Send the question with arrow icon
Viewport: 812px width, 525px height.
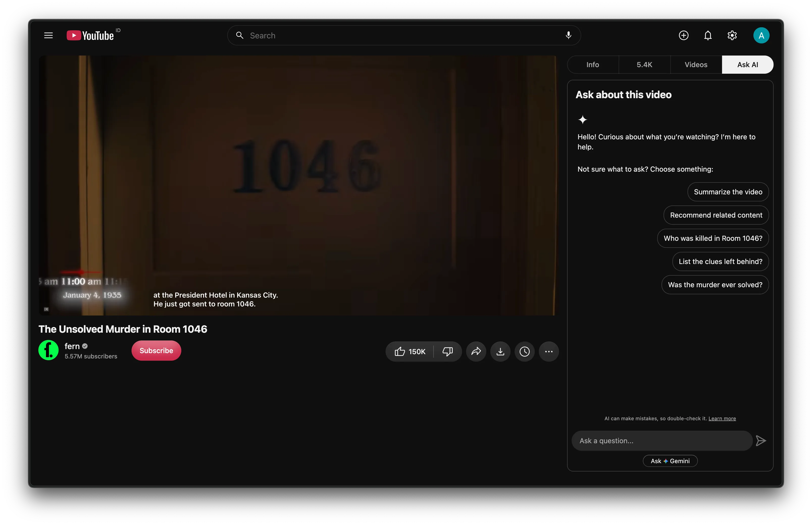click(x=761, y=441)
